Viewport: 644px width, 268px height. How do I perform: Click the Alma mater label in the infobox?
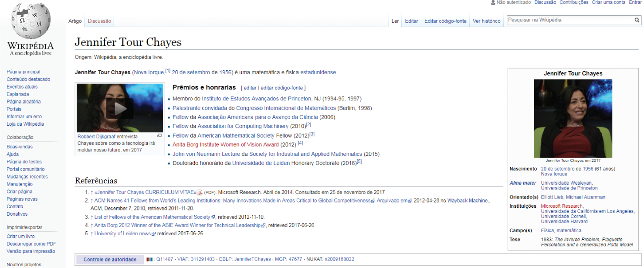[523, 183]
